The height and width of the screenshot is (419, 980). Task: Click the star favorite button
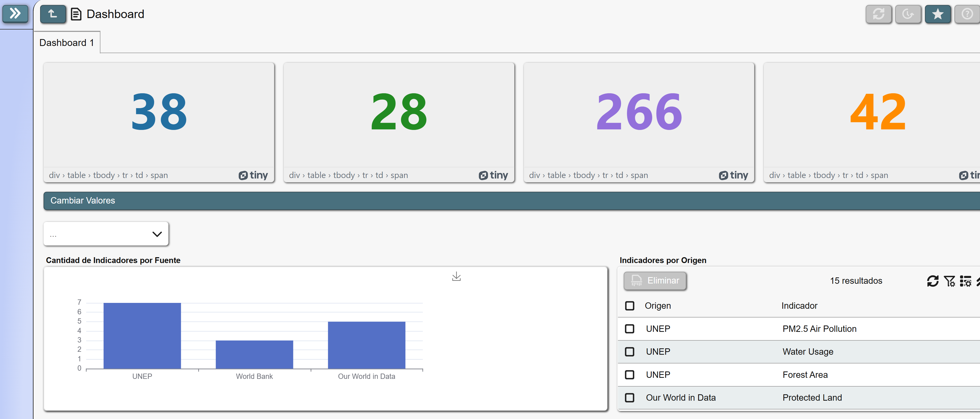[937, 14]
